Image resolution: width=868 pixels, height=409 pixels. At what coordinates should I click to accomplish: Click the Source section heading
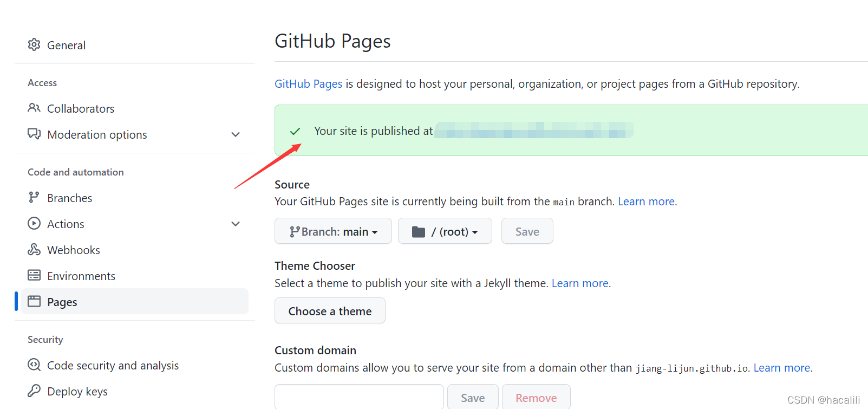tap(292, 185)
